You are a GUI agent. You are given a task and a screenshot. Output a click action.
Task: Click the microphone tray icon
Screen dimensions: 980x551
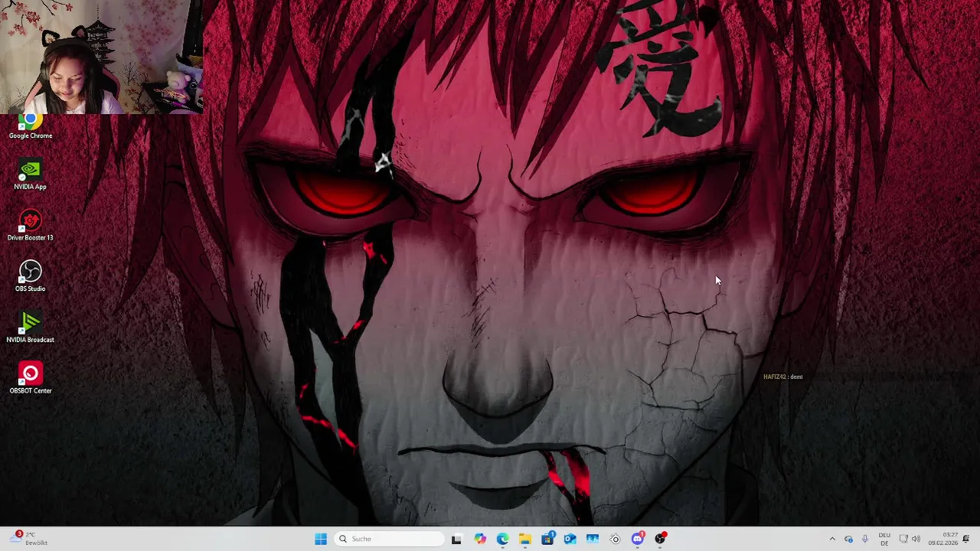[x=865, y=539]
